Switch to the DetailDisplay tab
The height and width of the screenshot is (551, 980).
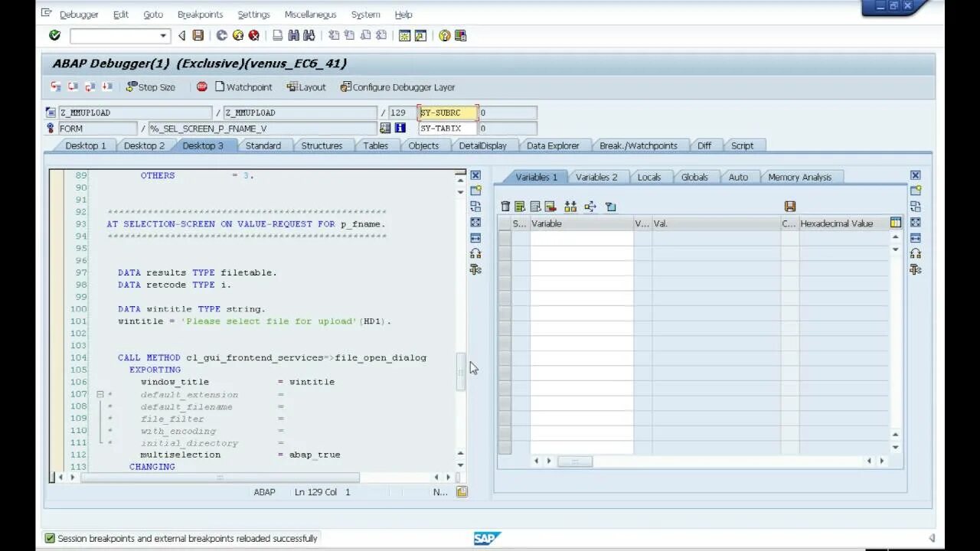point(482,145)
